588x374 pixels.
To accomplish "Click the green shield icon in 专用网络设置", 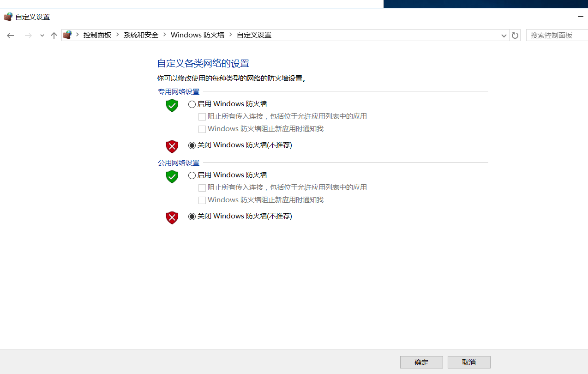I will [172, 105].
